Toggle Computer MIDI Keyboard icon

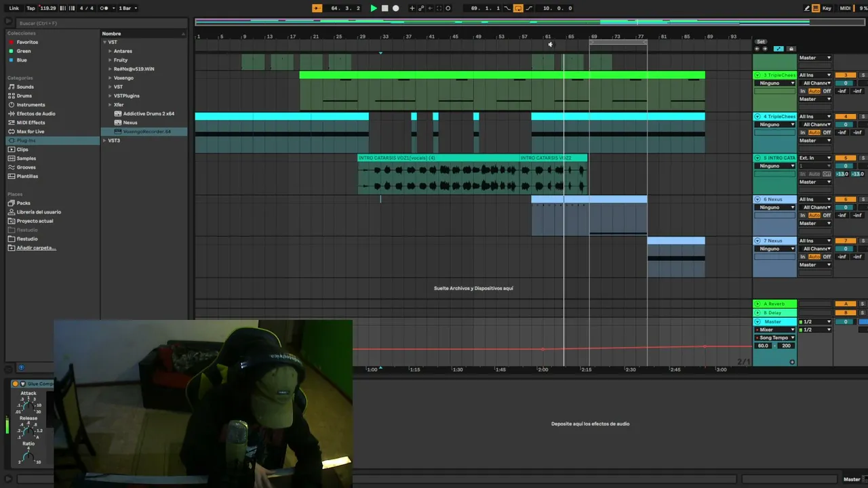pos(816,8)
